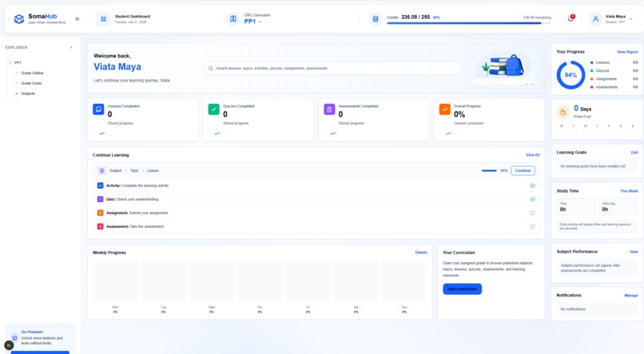This screenshot has width=644, height=354.
Task: Select Grade Outline in Explorer
Action: [x=32, y=73]
